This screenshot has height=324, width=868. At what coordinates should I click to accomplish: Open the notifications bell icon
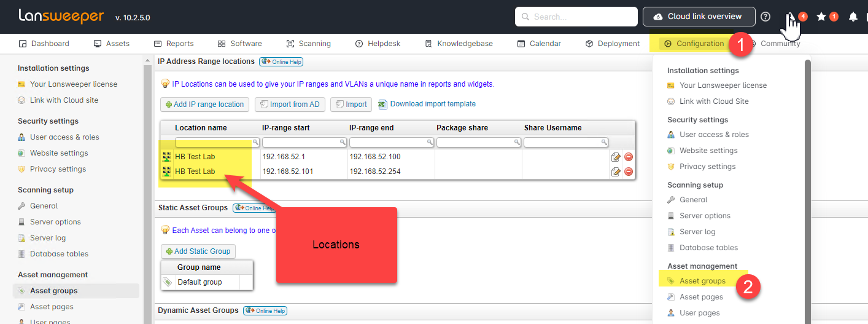[853, 17]
